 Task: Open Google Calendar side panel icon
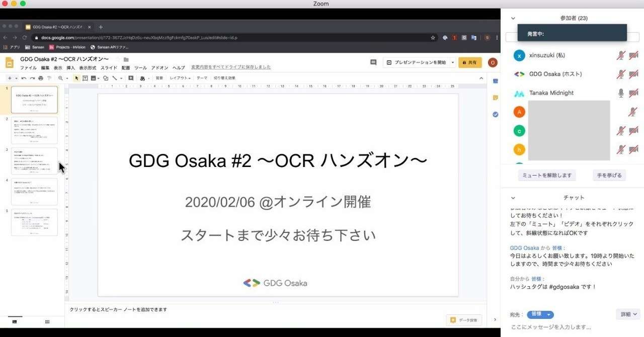click(x=495, y=81)
